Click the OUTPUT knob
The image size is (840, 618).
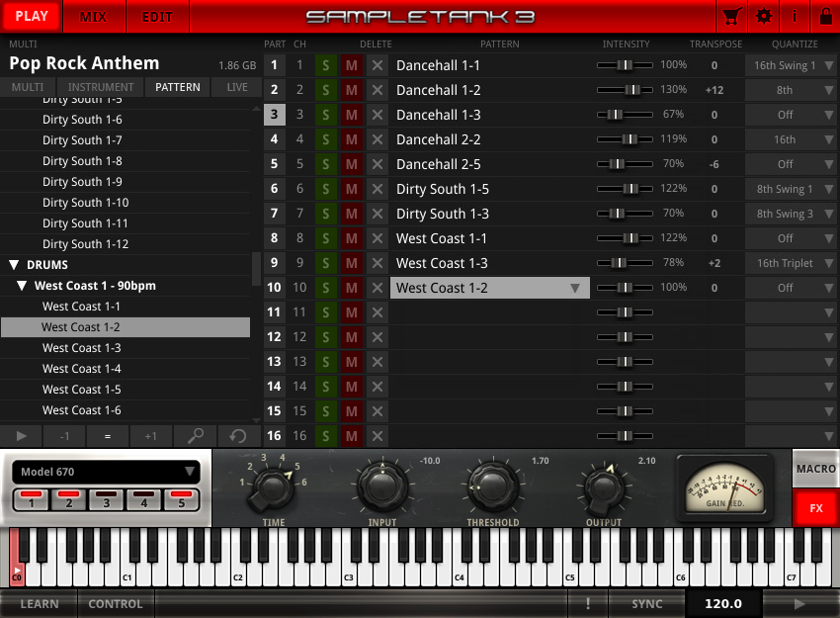604,487
